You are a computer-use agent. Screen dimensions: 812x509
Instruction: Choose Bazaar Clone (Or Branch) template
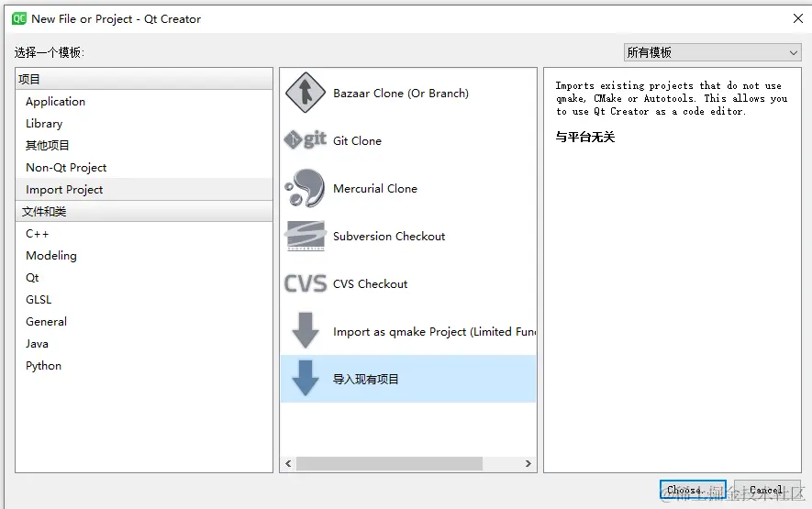(x=408, y=94)
